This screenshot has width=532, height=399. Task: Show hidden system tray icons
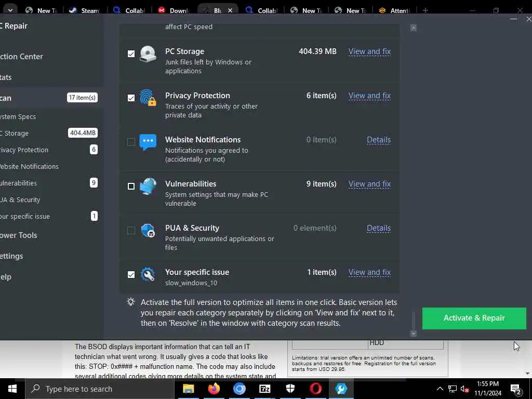tap(440, 389)
